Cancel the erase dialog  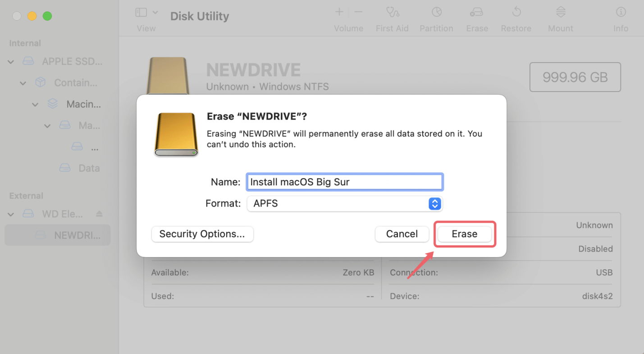(402, 234)
